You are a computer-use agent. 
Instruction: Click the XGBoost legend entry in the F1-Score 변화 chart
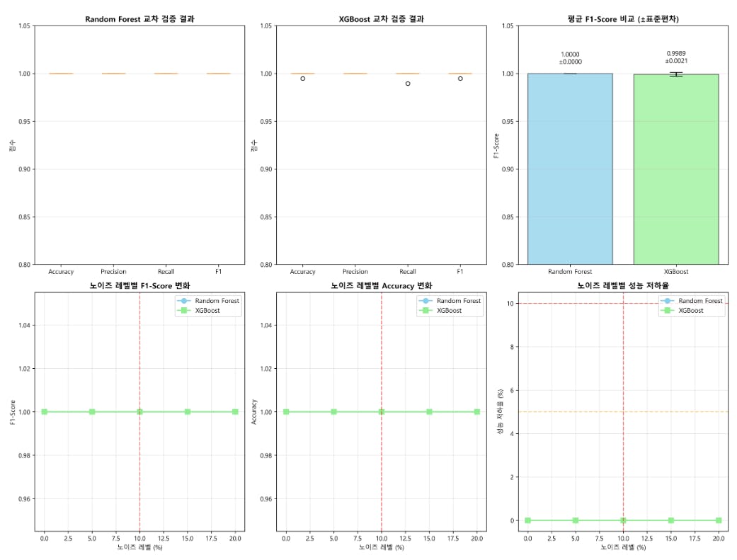coord(199,310)
